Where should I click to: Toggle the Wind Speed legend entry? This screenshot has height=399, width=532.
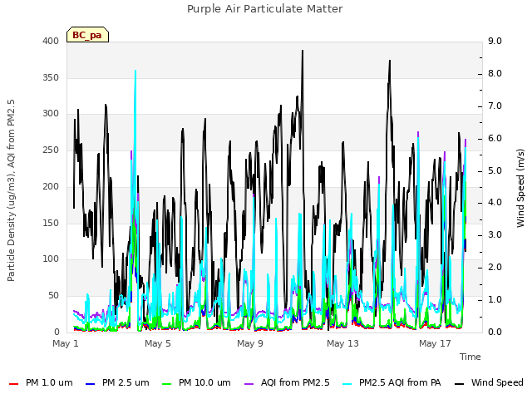point(489,382)
